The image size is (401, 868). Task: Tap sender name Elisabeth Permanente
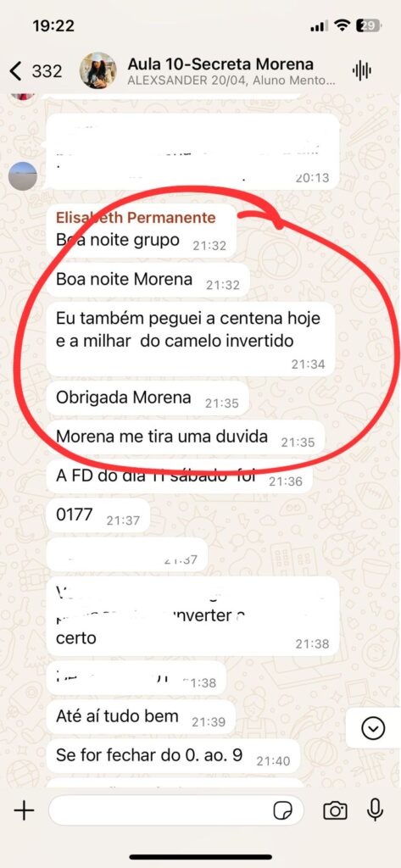click(x=136, y=218)
